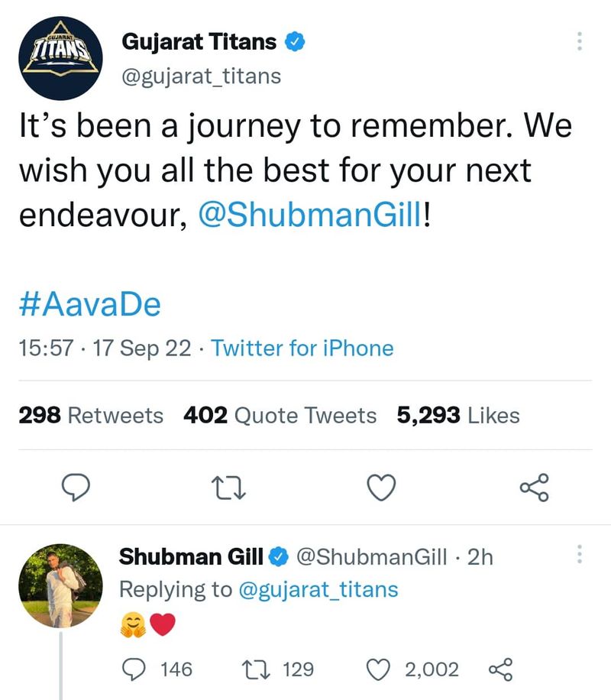View the 298 Retweets list
Screen dimensions: 611x700
pos(90,416)
